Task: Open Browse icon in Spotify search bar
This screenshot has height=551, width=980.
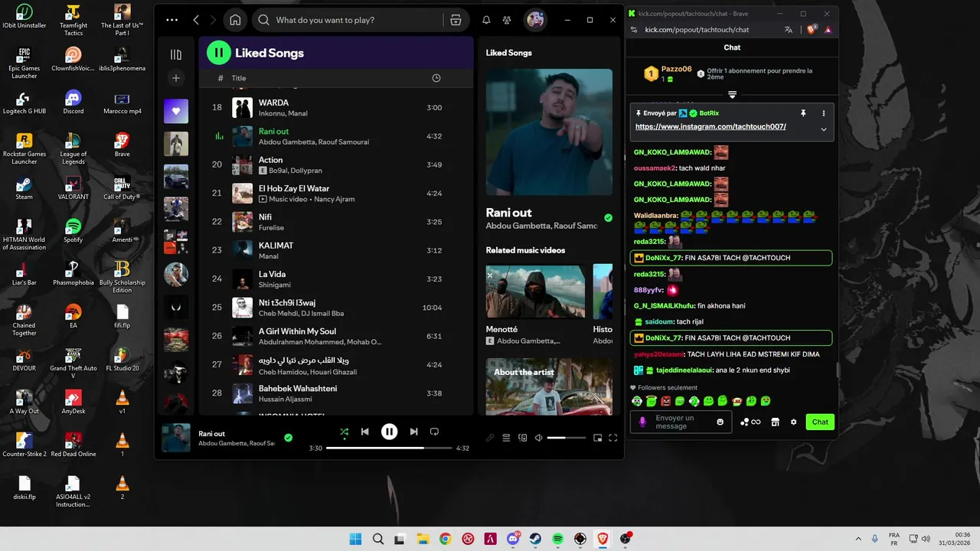Action: [456, 20]
